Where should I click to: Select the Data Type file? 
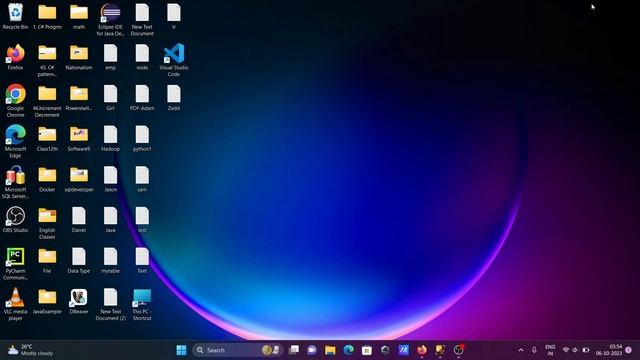coord(79,260)
